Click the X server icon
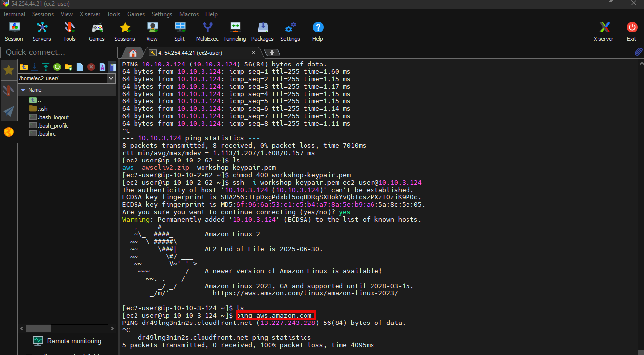 click(604, 32)
